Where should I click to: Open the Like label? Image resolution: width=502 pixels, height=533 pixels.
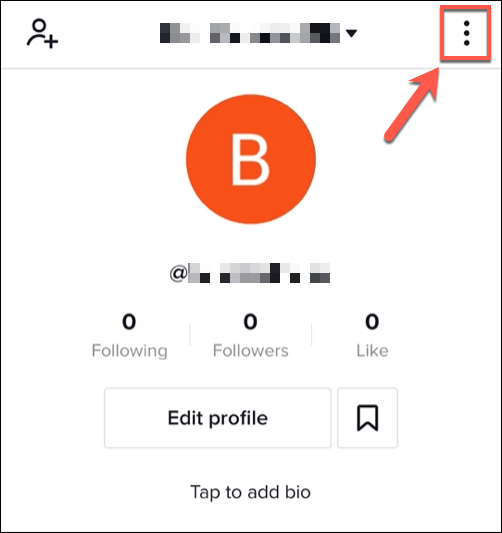pyautogui.click(x=372, y=350)
